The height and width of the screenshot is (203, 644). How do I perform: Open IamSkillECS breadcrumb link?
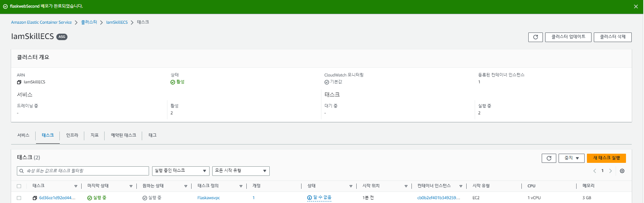(x=117, y=23)
